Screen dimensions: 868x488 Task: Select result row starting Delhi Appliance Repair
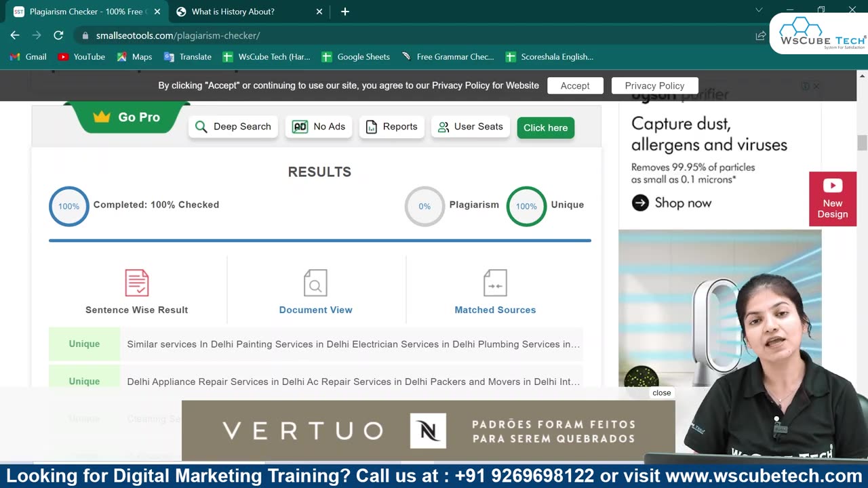(315, 381)
